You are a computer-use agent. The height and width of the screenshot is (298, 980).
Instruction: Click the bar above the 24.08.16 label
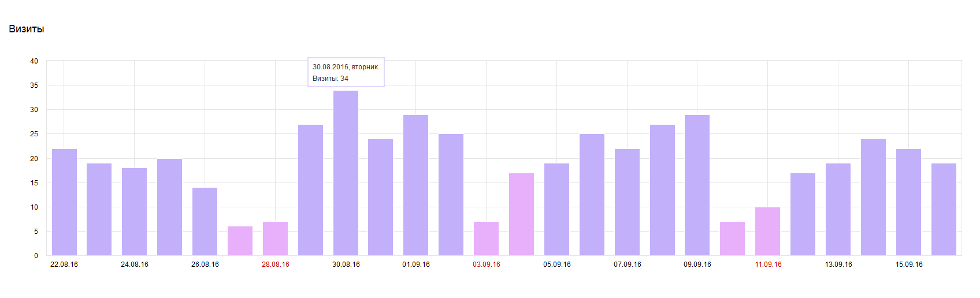point(134,211)
